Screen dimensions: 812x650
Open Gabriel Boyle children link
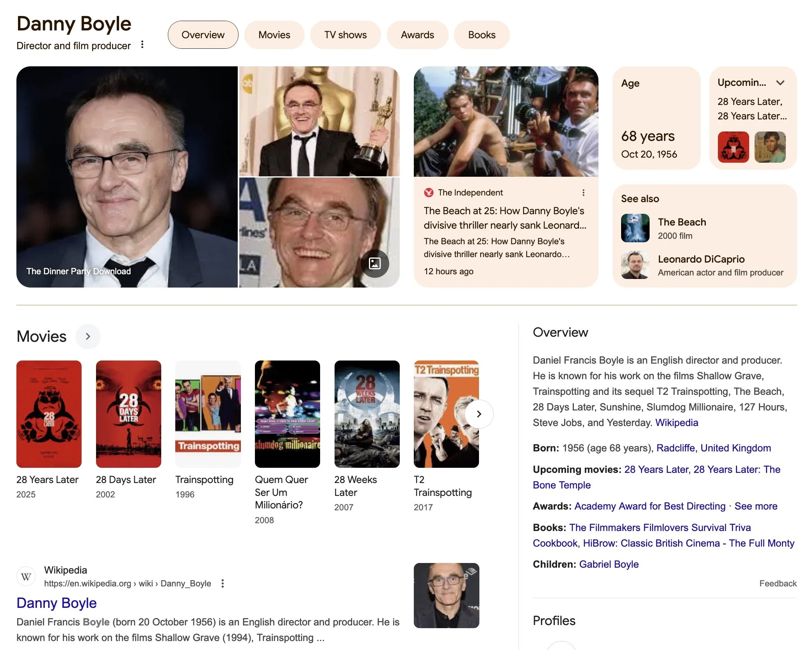pyautogui.click(x=609, y=564)
